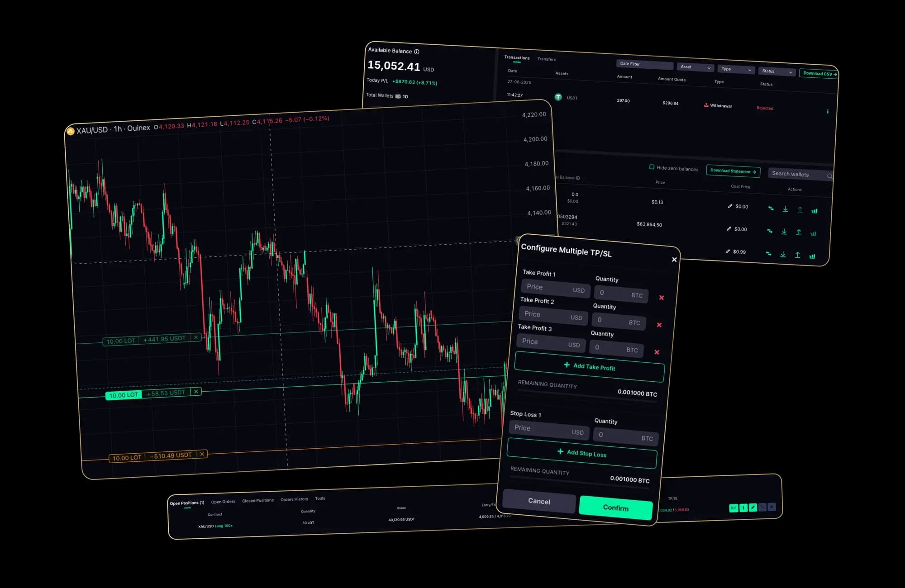Click trade chart icon in $0.99 cost row
The image size is (905, 588).
[812, 256]
